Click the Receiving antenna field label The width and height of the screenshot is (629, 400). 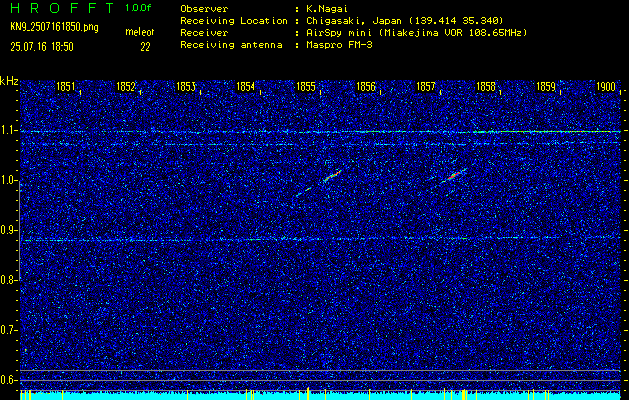[231, 45]
